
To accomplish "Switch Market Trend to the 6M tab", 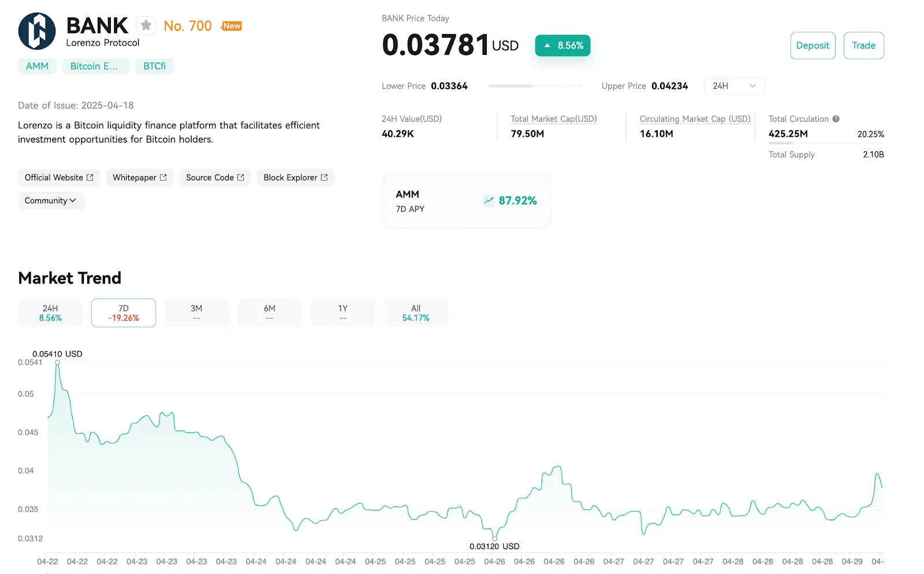I will 270,313.
